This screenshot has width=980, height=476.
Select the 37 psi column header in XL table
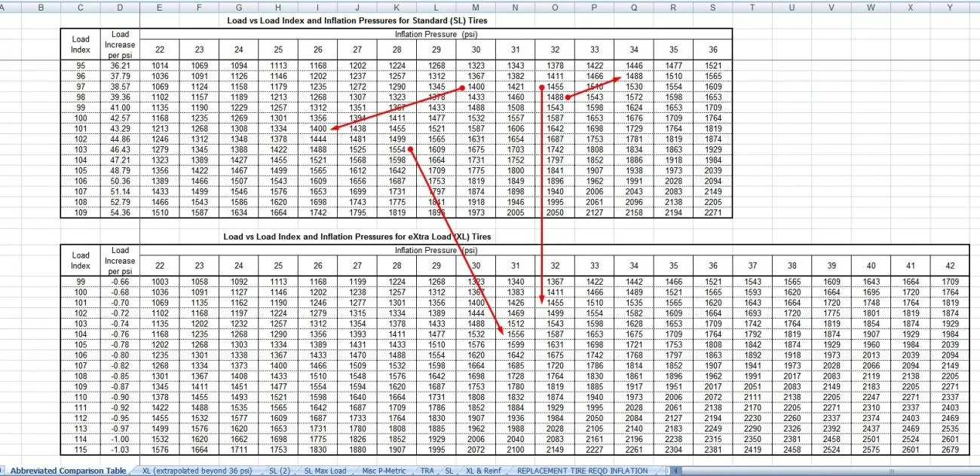pos(752,265)
